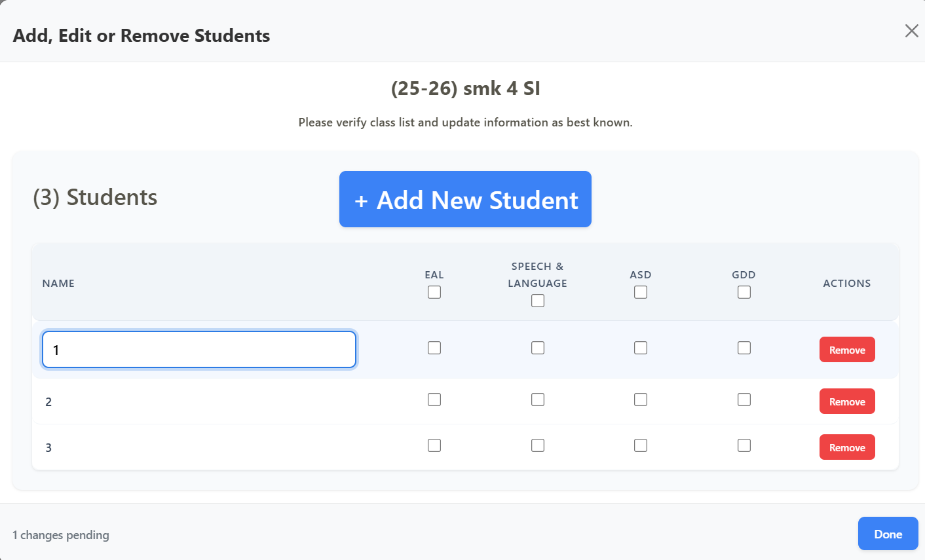925x560 pixels.
Task: Mark student 1 as EAL
Action: tap(434, 348)
